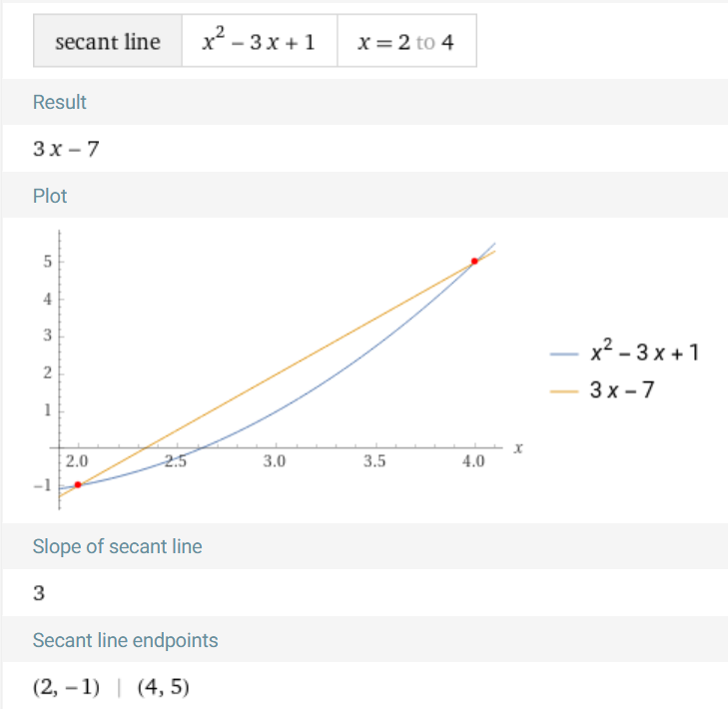Select the 3x − 7 result expression
Screen dimensions: 728x709
[x=66, y=150]
